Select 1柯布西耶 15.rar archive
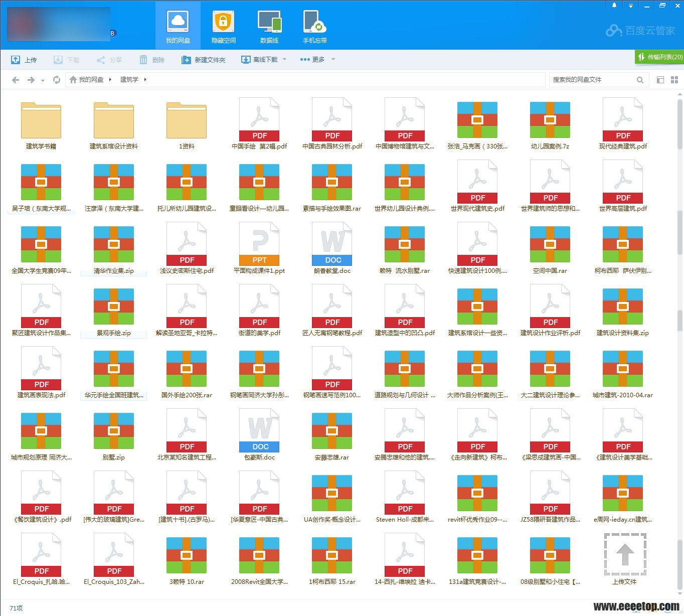This screenshot has width=684, height=616. point(332,560)
